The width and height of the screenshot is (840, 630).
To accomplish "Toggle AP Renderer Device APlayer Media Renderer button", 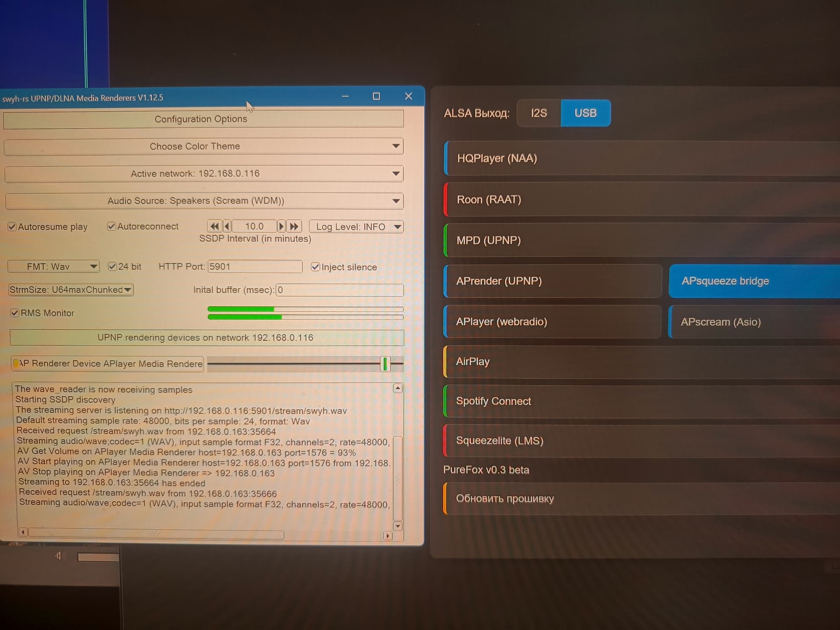I will tap(107, 364).
